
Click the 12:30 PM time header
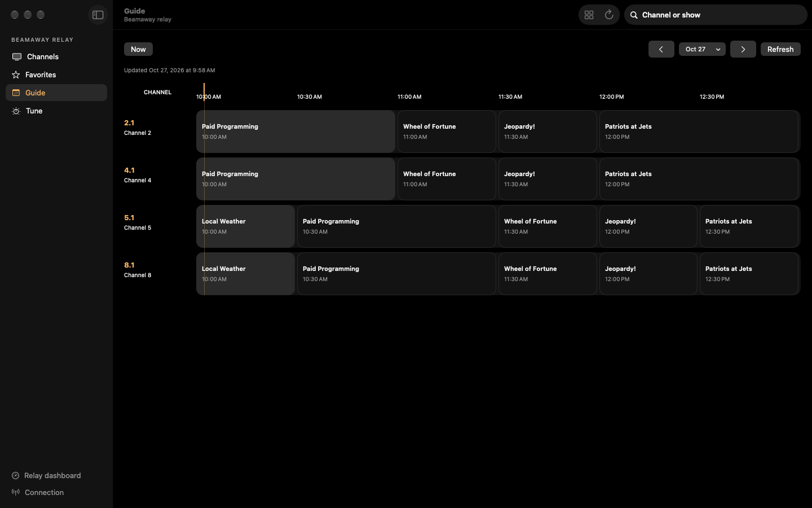(x=712, y=97)
